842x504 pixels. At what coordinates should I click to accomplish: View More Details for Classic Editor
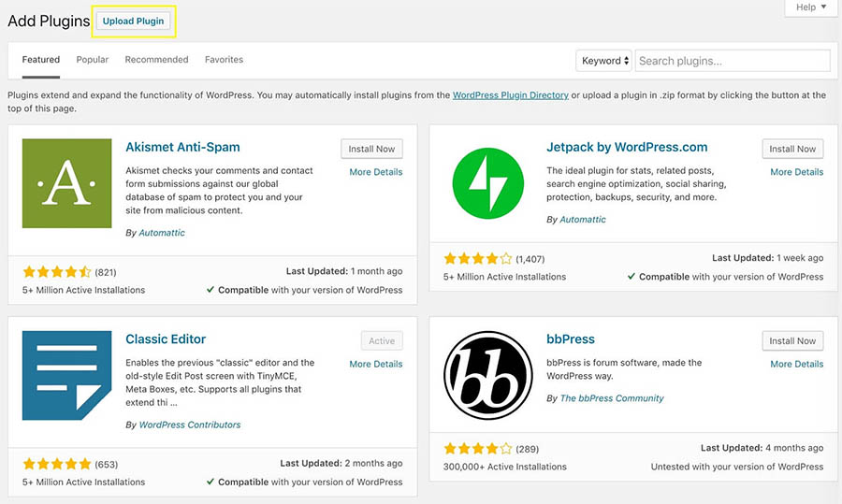376,364
